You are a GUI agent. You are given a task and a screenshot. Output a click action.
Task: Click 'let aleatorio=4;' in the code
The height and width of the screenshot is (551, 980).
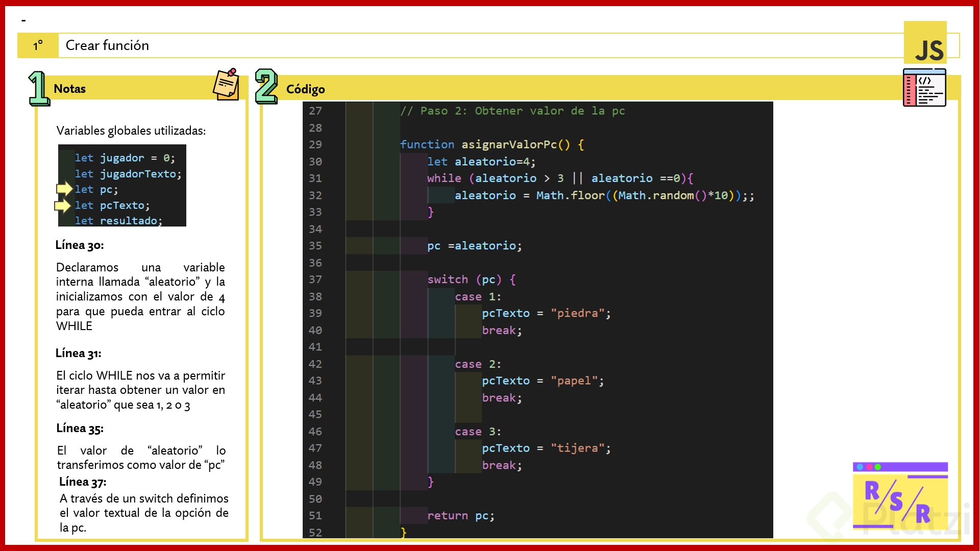(x=481, y=162)
